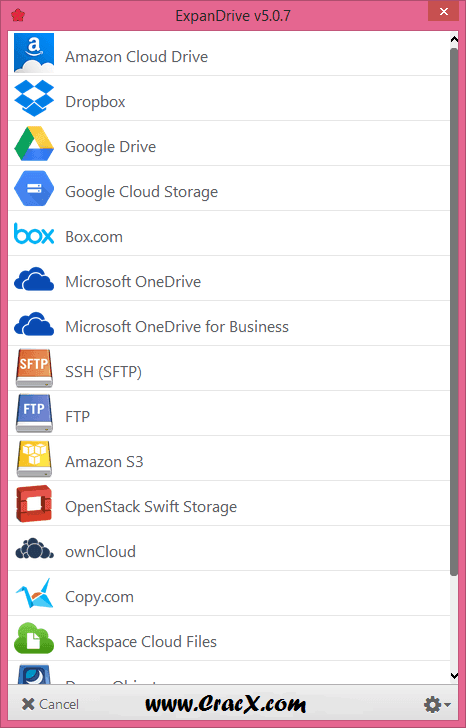
Task: Click the ownCloud cloud icon
Action: pyautogui.click(x=34, y=548)
